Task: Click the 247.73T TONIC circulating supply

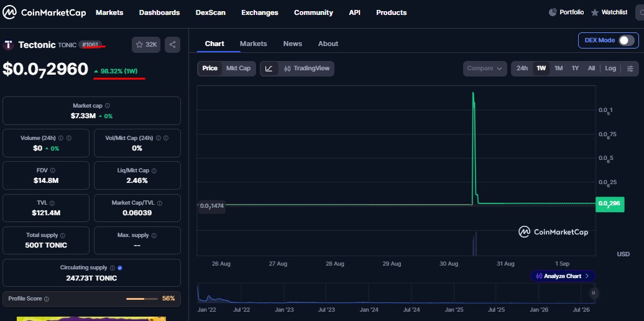Action: click(x=91, y=278)
